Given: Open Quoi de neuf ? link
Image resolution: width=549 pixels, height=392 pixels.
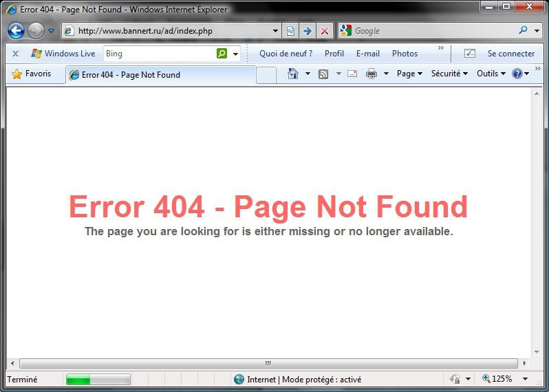Looking at the screenshot, I should tap(286, 54).
